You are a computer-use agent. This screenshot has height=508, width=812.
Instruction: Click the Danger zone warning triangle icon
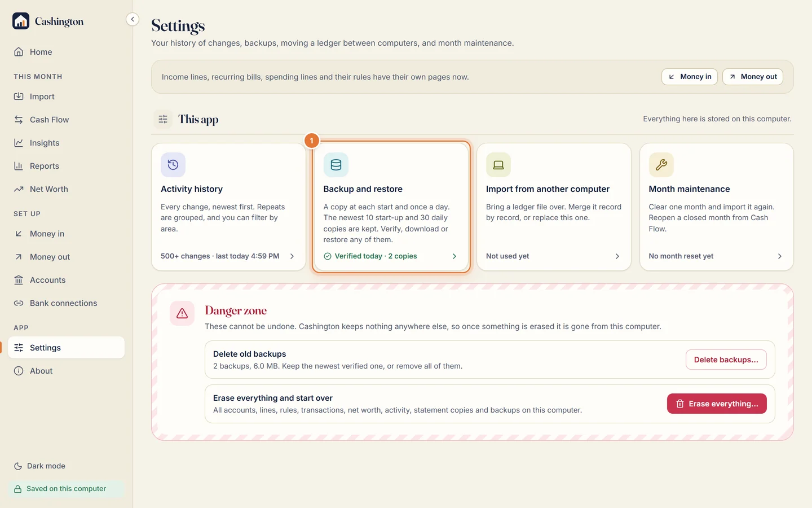[182, 313]
